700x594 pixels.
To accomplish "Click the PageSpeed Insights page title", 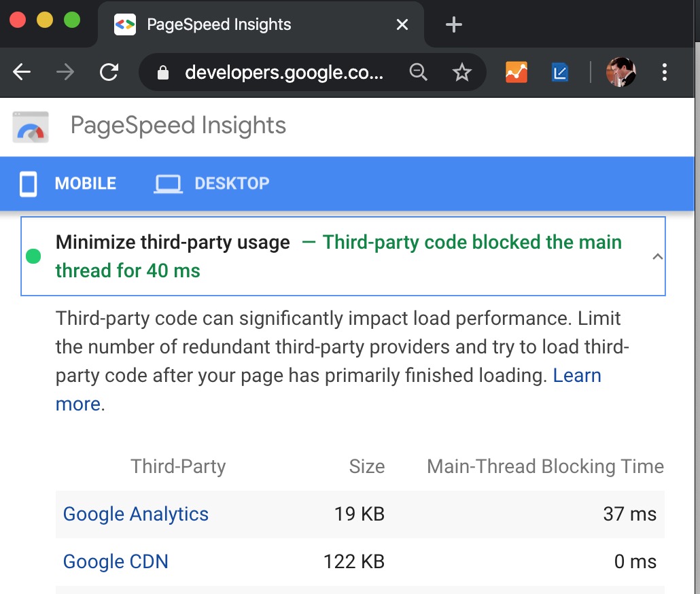I will (x=178, y=126).
